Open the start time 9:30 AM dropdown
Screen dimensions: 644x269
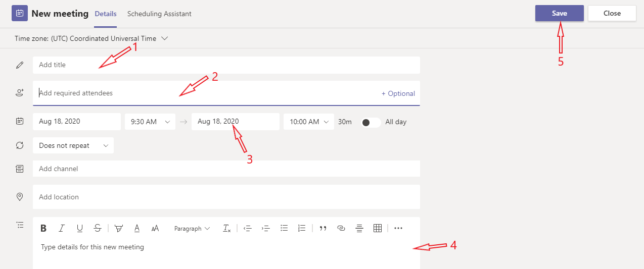[x=150, y=122]
